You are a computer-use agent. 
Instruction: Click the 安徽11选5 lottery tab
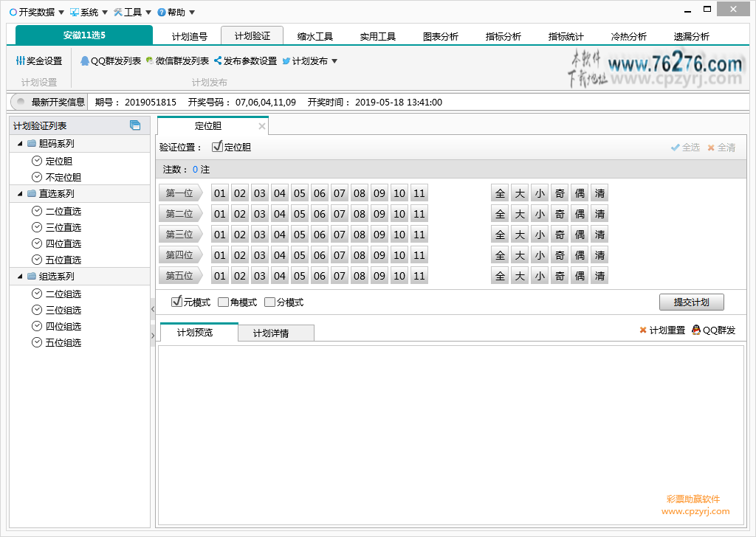pos(84,35)
